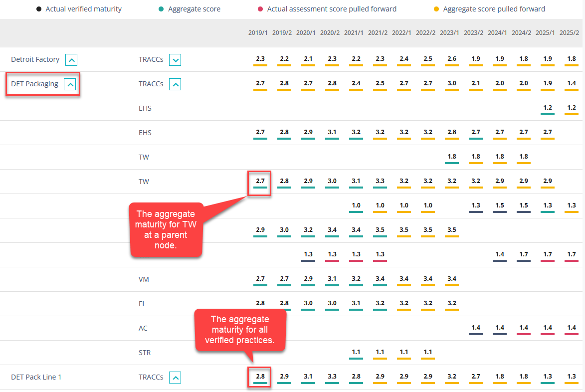Image resolution: width=585 pixels, height=392 pixels.
Task: Click the STR row label
Action: coord(145,353)
